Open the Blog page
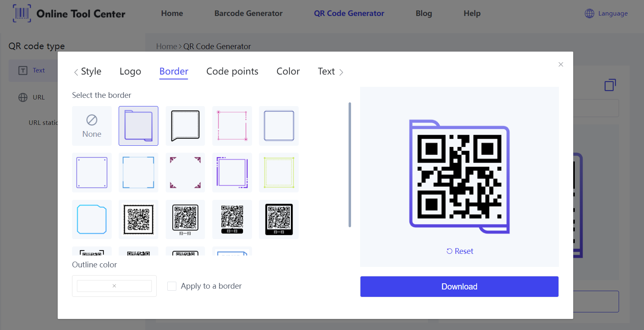The width and height of the screenshot is (644, 330). tap(424, 14)
